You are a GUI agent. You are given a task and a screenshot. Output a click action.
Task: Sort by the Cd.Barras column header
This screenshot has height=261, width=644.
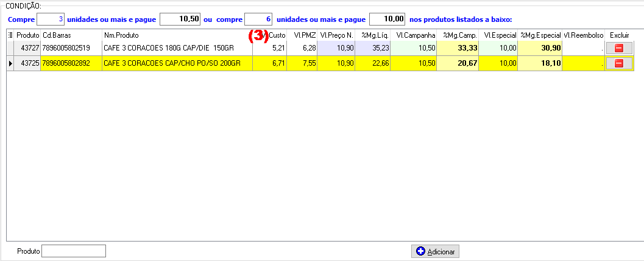point(71,35)
